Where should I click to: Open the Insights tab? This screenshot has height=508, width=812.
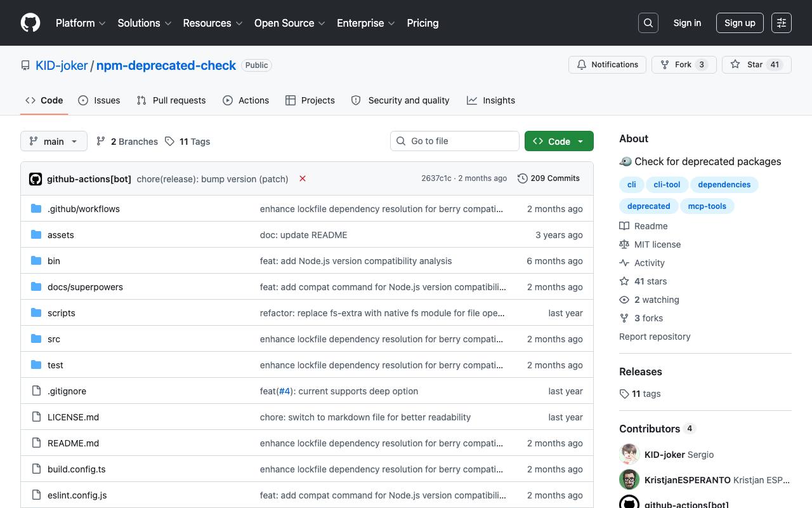click(491, 100)
